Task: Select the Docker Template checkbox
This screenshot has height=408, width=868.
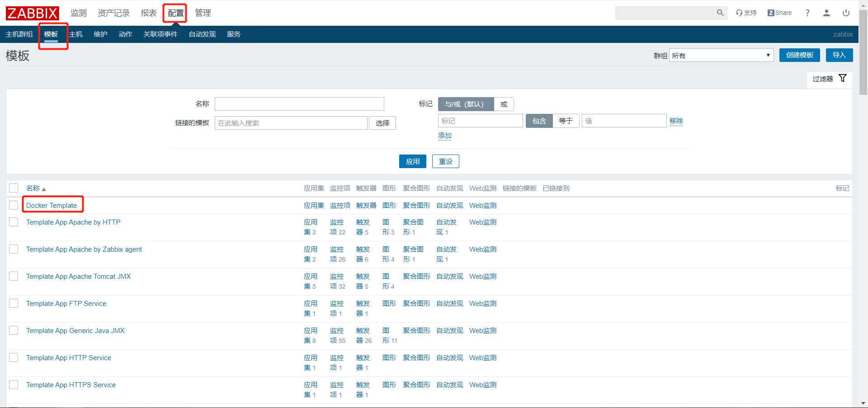Action: [x=14, y=205]
